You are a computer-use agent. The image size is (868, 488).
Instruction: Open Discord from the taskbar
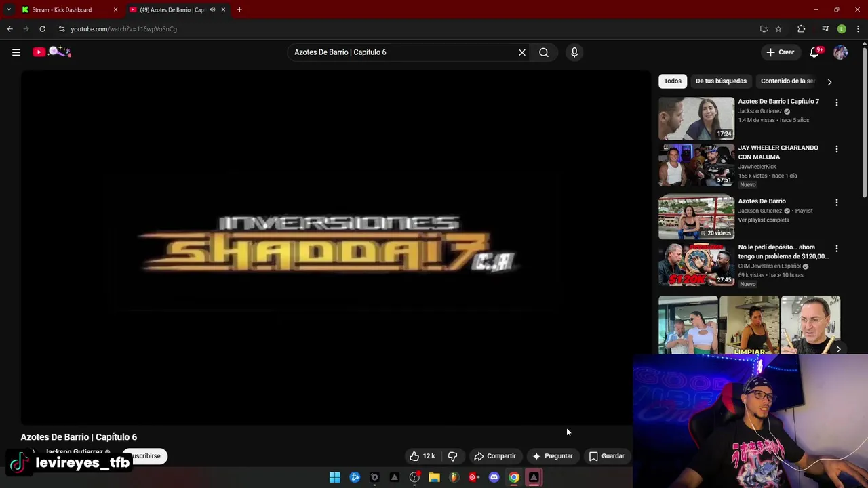click(x=494, y=478)
